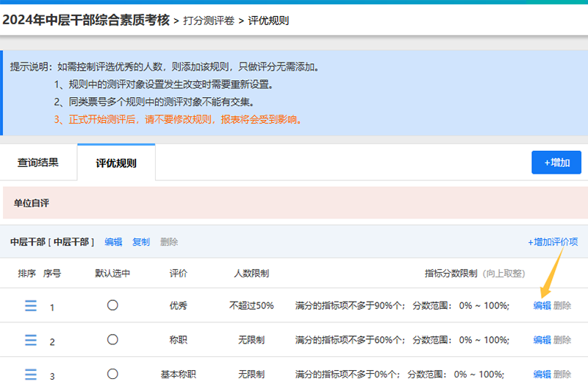Click the orange warning line 正式开始测评后
588x387 pixels.
coord(178,119)
